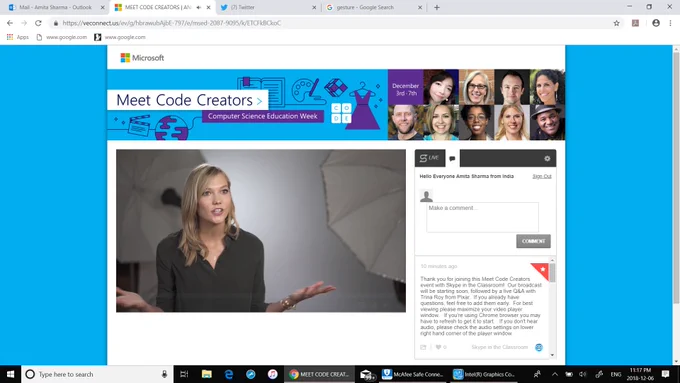This screenshot has height=383, width=680.
Task: Open chat settings gear icon
Action: [x=547, y=159]
